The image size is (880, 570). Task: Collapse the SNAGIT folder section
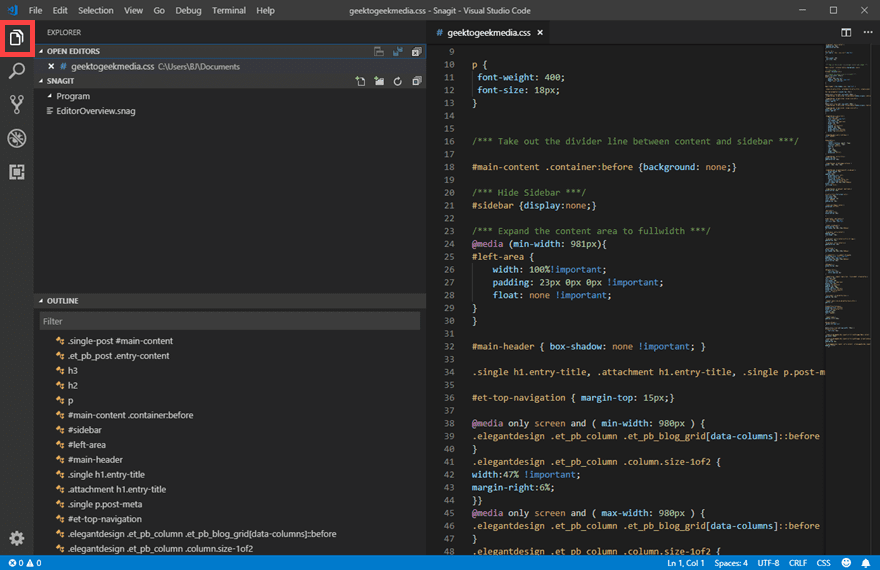coord(41,81)
